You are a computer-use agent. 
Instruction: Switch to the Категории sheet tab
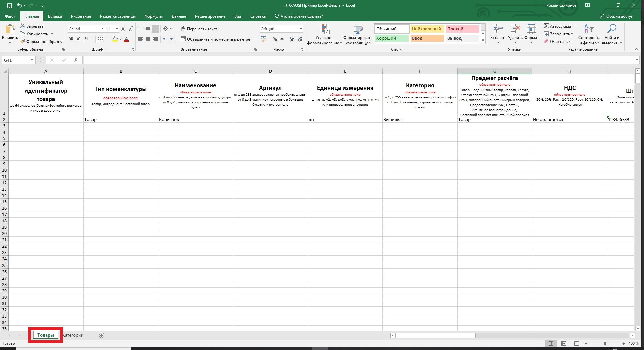73,335
